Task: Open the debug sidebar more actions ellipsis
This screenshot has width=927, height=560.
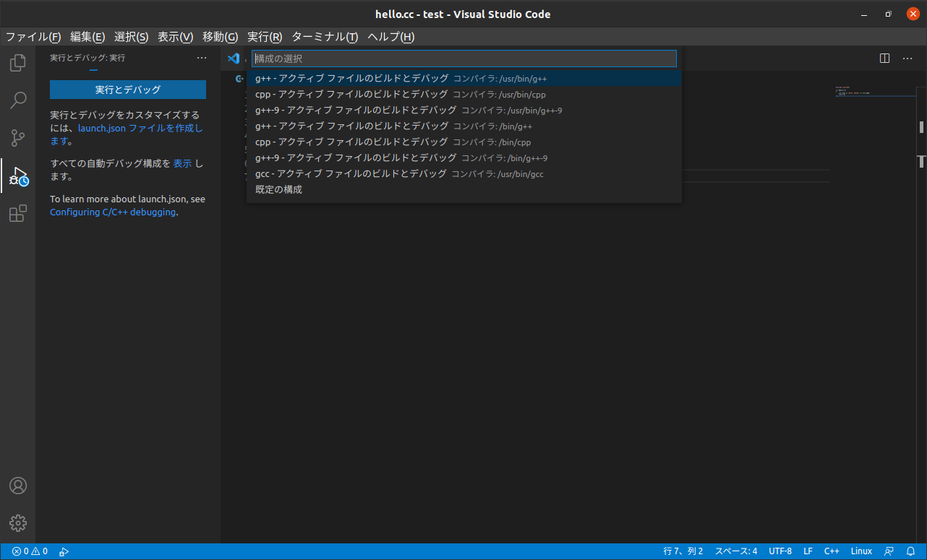Action: click(x=202, y=58)
